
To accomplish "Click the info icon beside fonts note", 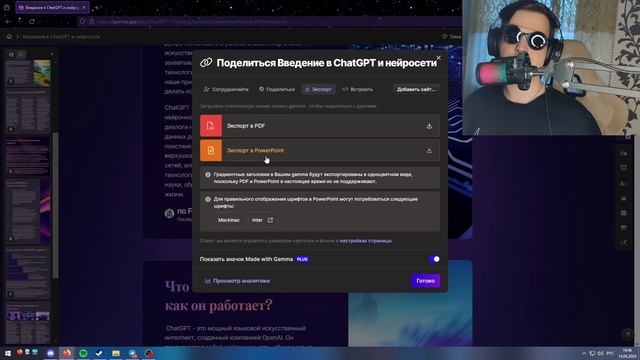I will [208, 200].
